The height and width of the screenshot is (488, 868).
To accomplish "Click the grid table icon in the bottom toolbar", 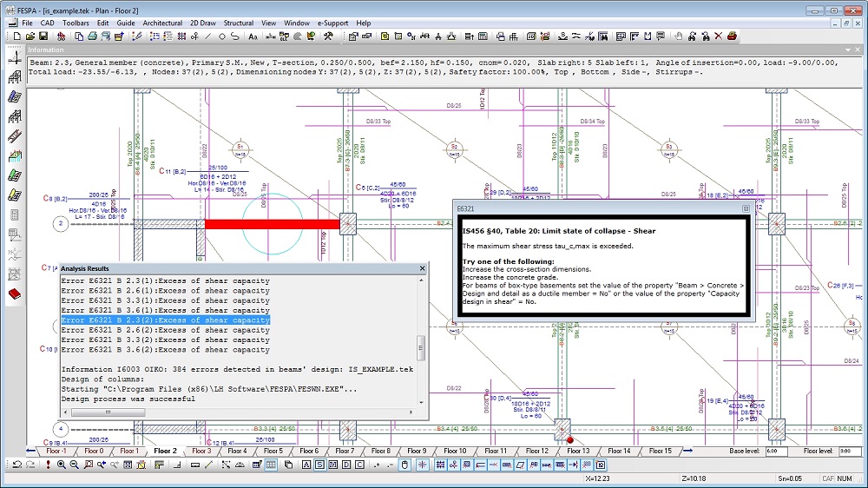I will point(271,465).
